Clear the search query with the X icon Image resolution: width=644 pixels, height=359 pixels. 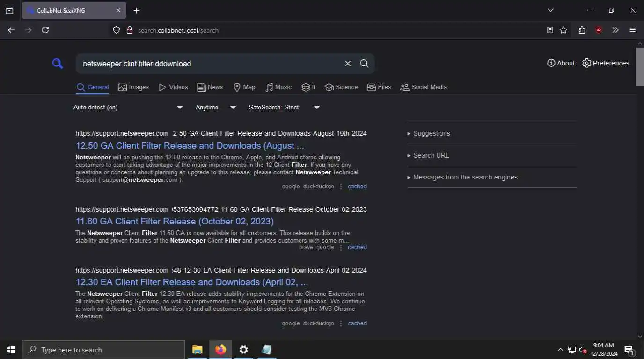[x=348, y=64]
